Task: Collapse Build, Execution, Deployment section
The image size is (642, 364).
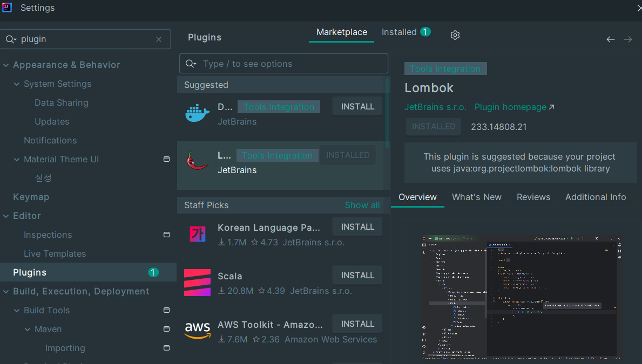Action: point(6,292)
